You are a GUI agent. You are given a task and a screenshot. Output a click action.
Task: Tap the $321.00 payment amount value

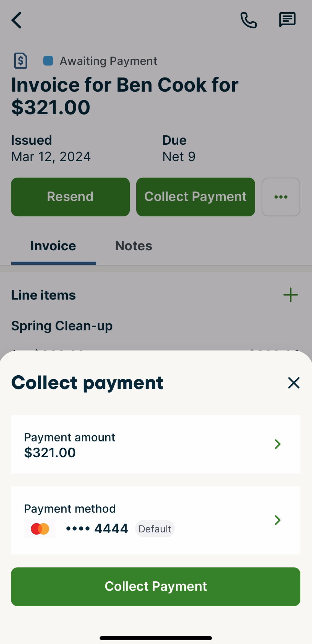[50, 453]
